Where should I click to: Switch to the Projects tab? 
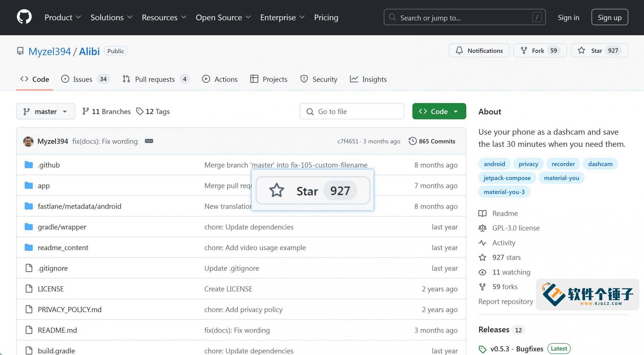(x=269, y=79)
